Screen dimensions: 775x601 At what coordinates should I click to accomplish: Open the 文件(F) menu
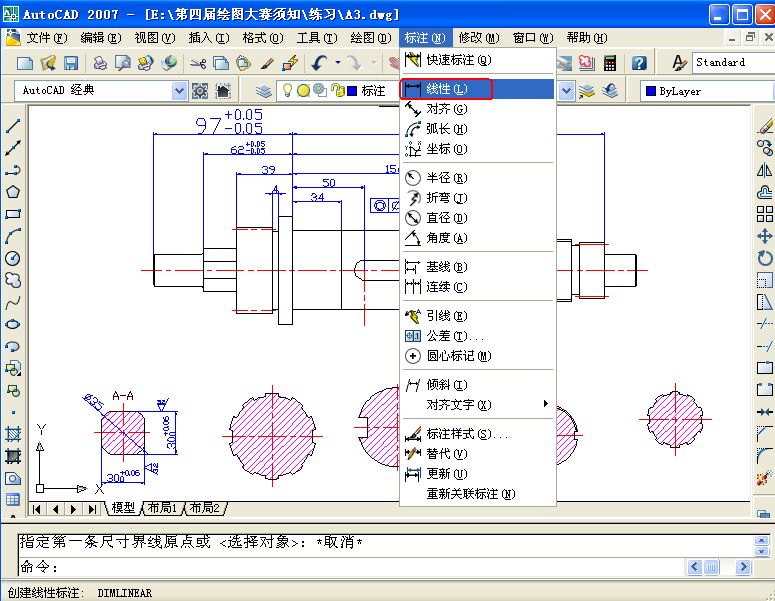point(46,38)
